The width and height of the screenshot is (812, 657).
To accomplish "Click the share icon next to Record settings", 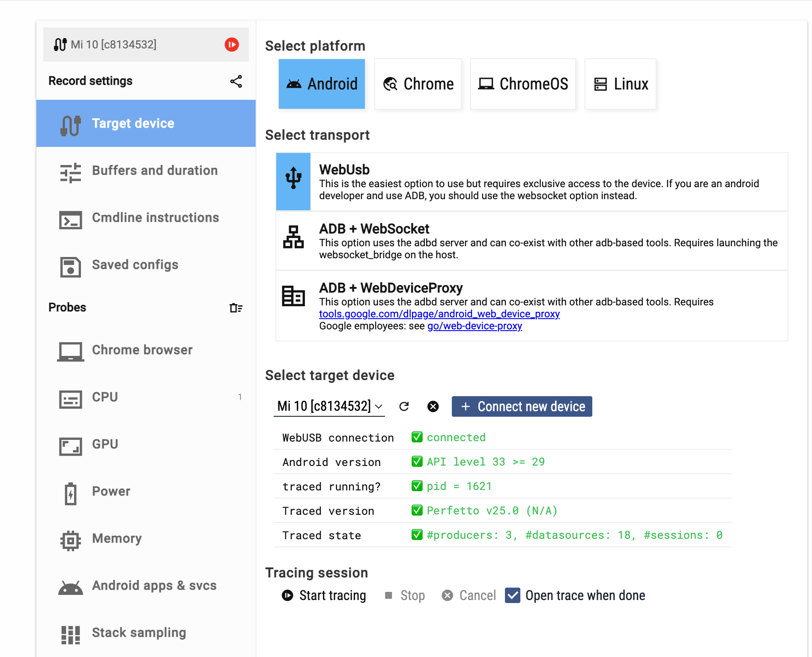I will tap(236, 81).
